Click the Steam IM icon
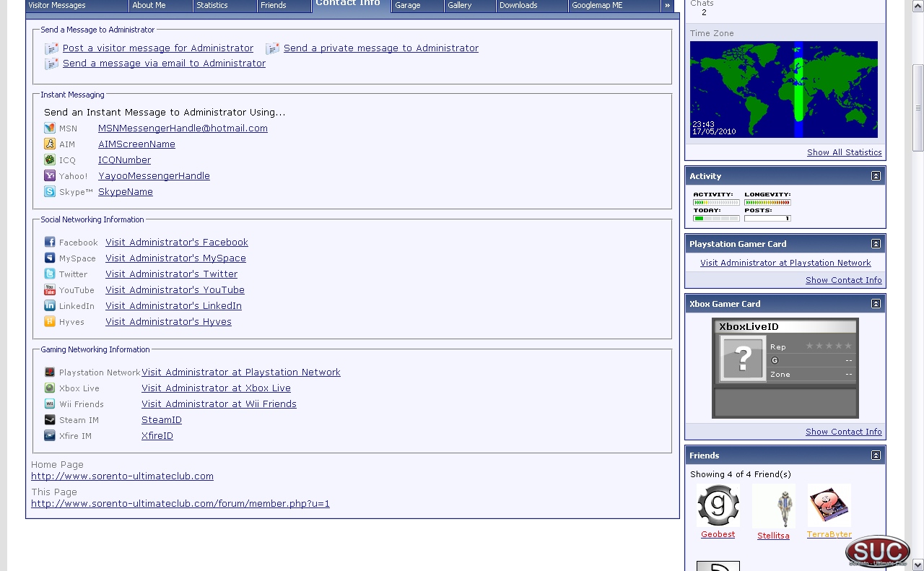 click(50, 419)
